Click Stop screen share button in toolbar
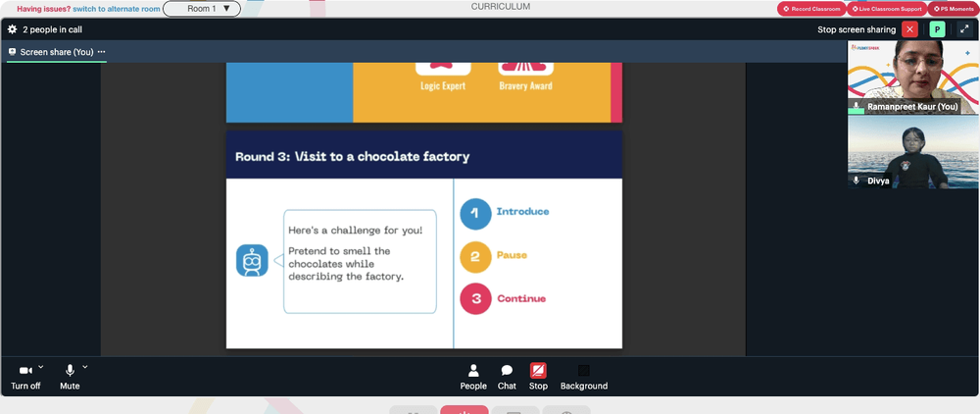 [538, 378]
